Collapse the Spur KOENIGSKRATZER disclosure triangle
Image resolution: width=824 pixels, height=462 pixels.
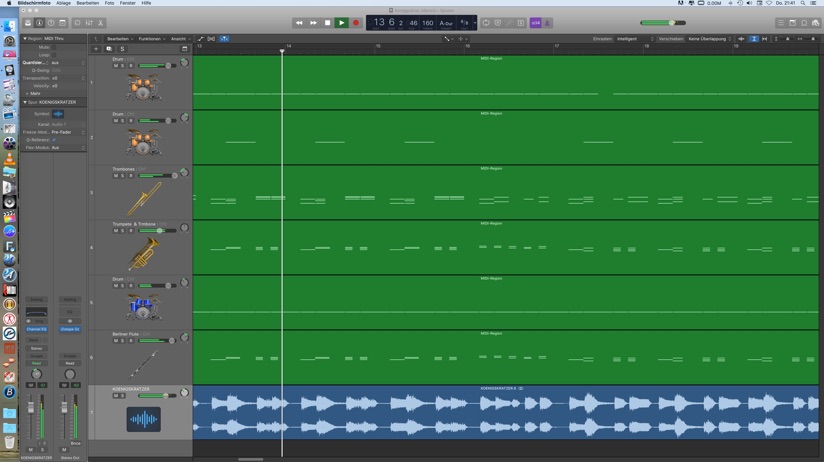click(x=25, y=102)
